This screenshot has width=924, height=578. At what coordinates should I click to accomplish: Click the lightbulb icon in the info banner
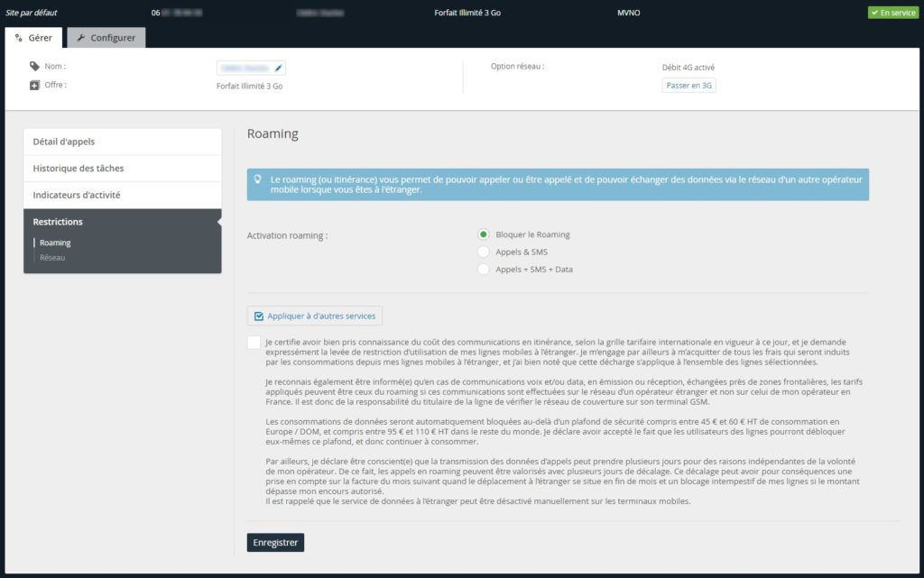[257, 179]
